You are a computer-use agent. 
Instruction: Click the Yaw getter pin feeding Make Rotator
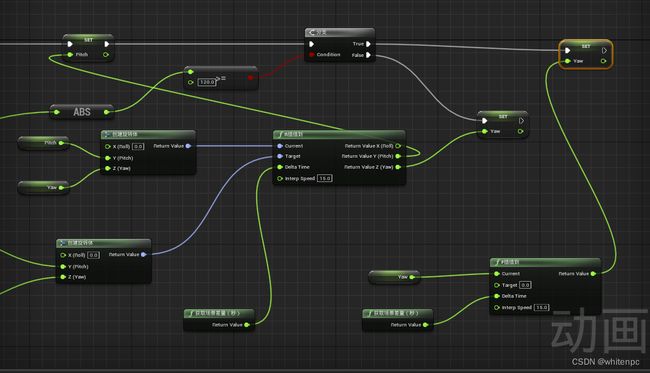61,188
